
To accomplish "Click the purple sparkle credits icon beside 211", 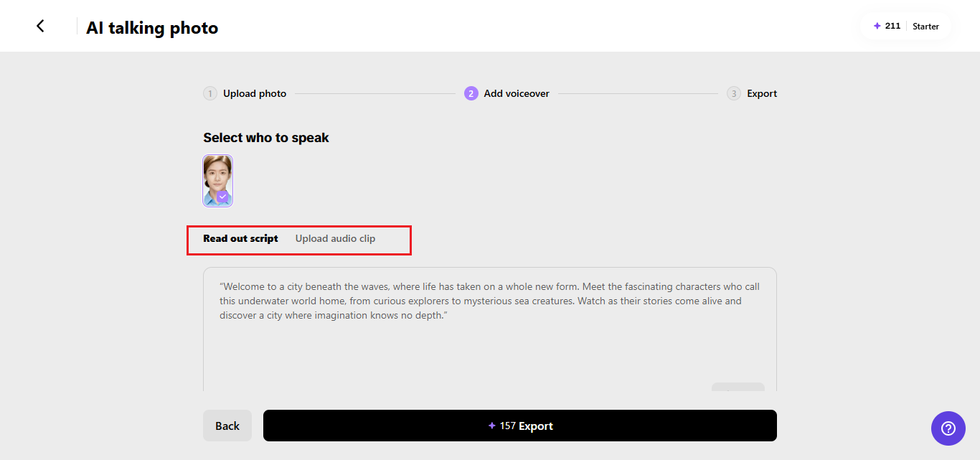I will click(x=877, y=26).
